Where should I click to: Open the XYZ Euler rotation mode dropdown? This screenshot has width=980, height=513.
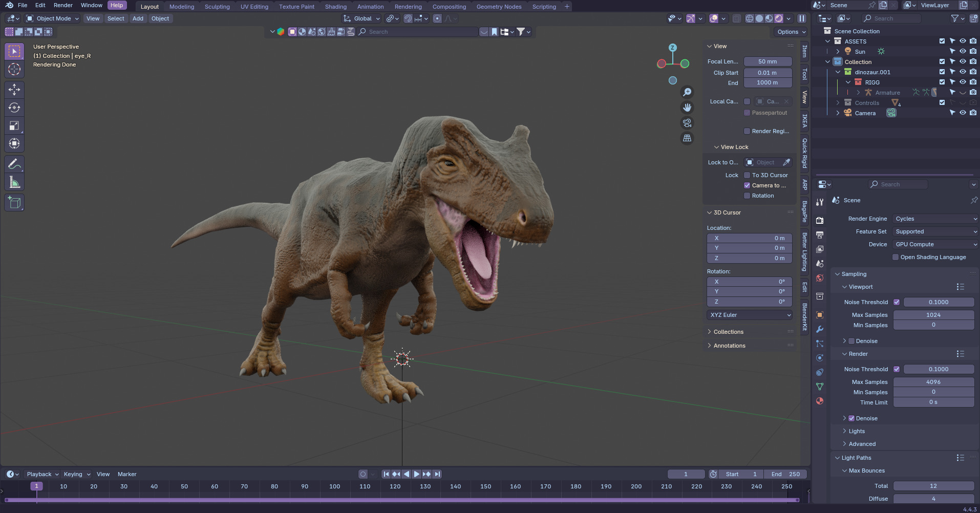click(x=750, y=315)
